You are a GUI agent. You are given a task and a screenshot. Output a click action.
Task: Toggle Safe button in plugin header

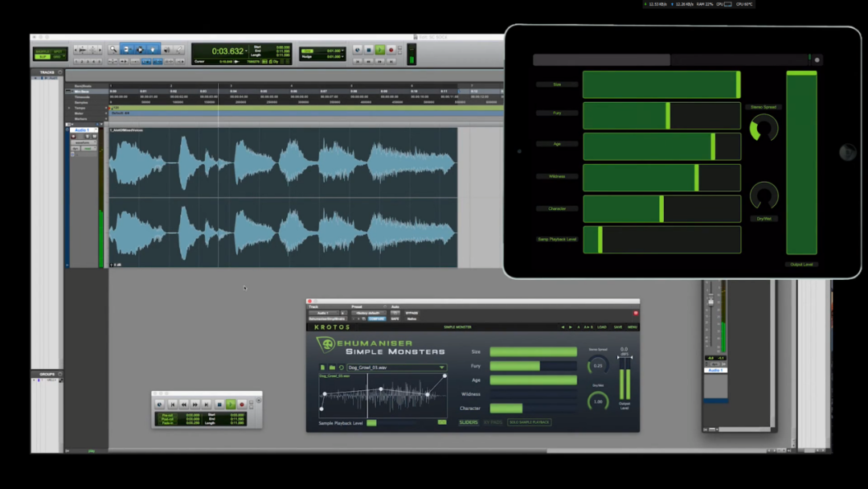pyautogui.click(x=395, y=319)
